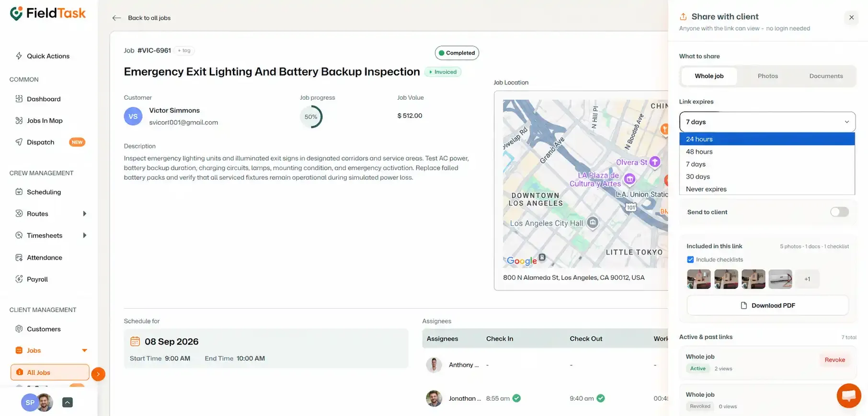Open the Payroll sidebar icon
Image resolution: width=868 pixels, height=416 pixels.
(19, 279)
